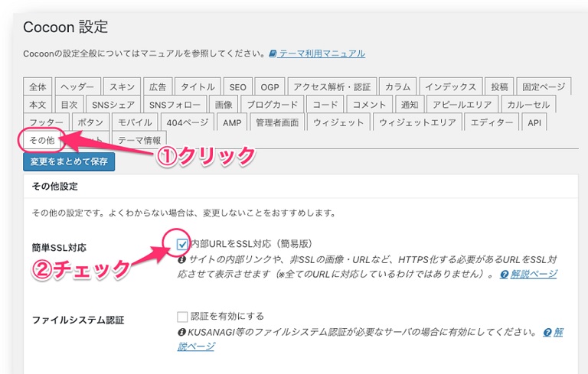
Task: Go to the 管理者画面 tab
Action: pos(277,122)
